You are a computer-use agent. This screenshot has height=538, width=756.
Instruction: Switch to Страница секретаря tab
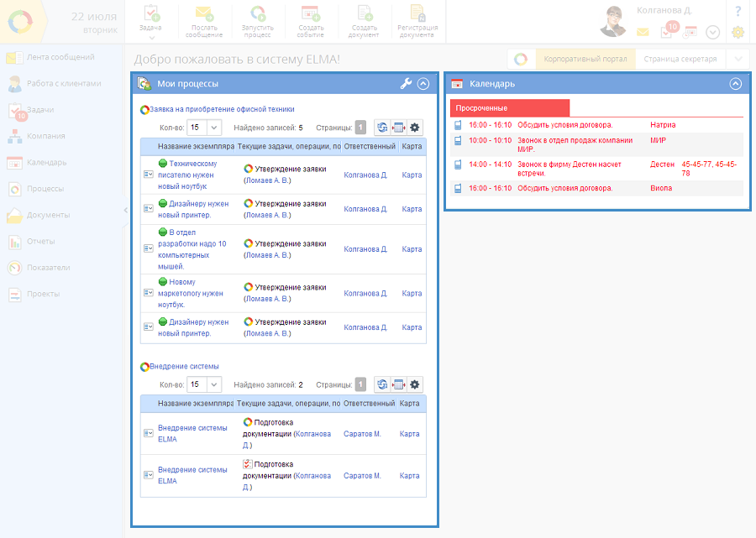(x=680, y=59)
